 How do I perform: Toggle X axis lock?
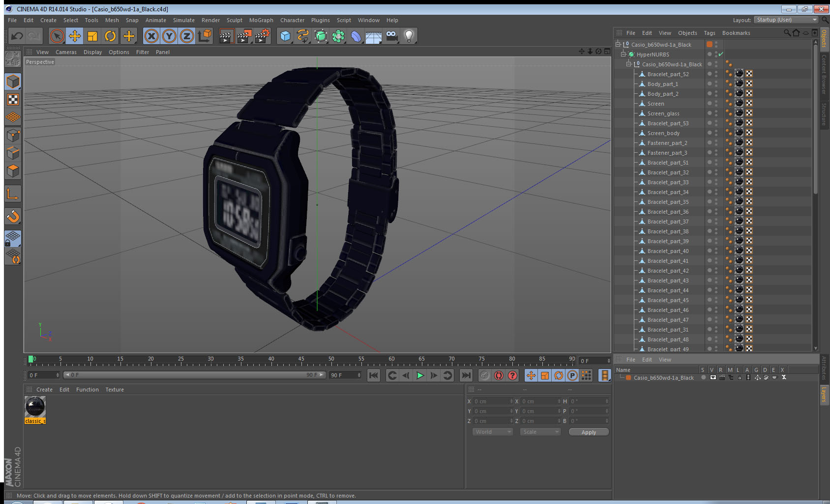[151, 36]
